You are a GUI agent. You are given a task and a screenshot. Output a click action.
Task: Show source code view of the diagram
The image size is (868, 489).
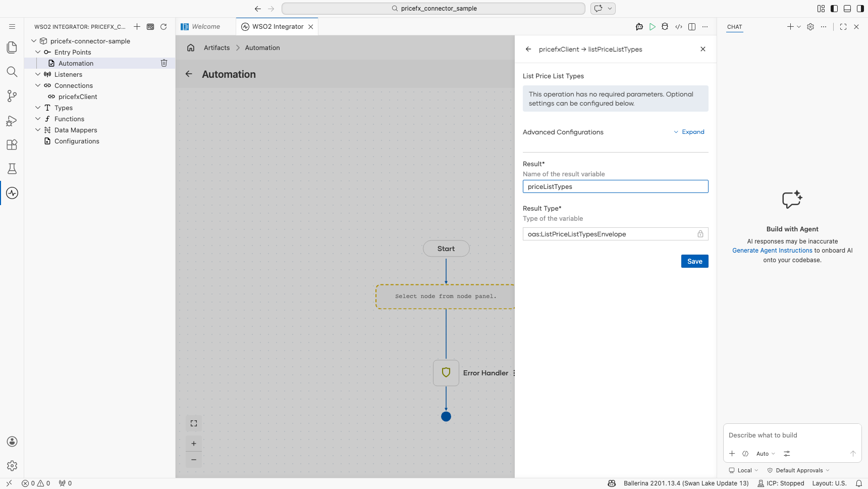(679, 27)
